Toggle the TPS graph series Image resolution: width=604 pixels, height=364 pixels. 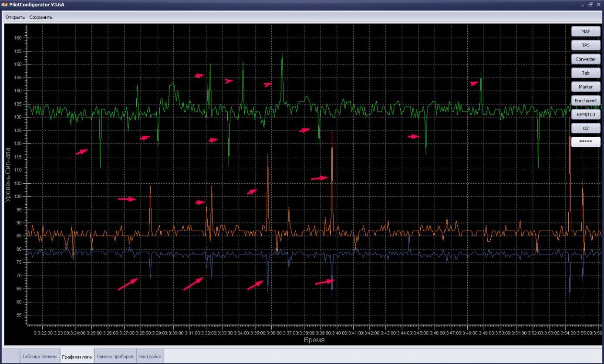tap(586, 45)
